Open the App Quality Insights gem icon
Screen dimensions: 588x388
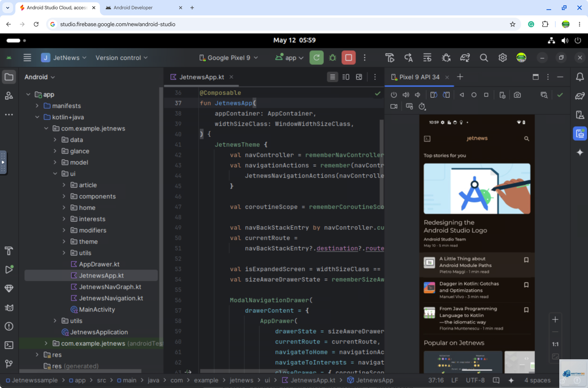point(9,288)
